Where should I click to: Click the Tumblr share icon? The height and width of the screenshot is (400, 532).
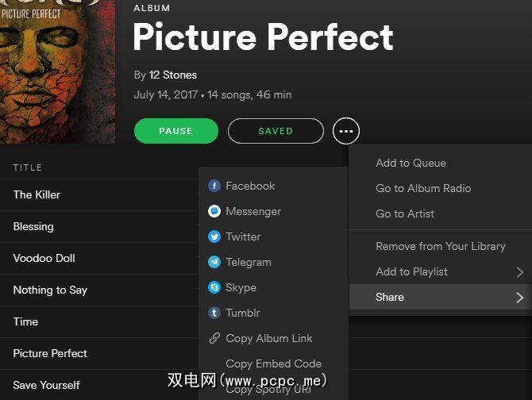pos(214,313)
